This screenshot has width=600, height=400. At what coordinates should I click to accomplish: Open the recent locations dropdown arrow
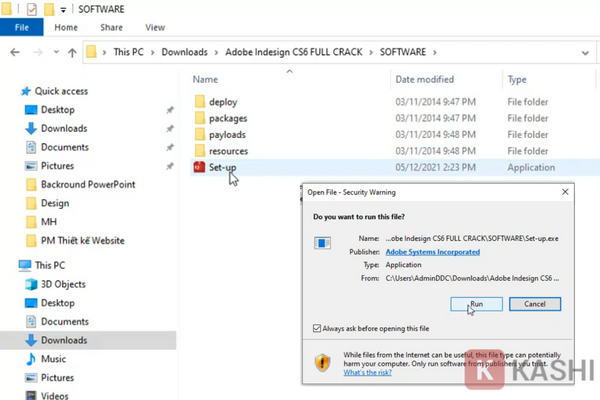click(x=56, y=52)
